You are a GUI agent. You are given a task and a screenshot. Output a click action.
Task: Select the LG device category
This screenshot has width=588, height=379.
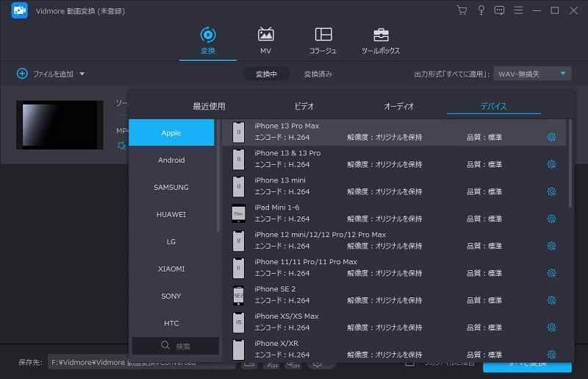(x=171, y=241)
